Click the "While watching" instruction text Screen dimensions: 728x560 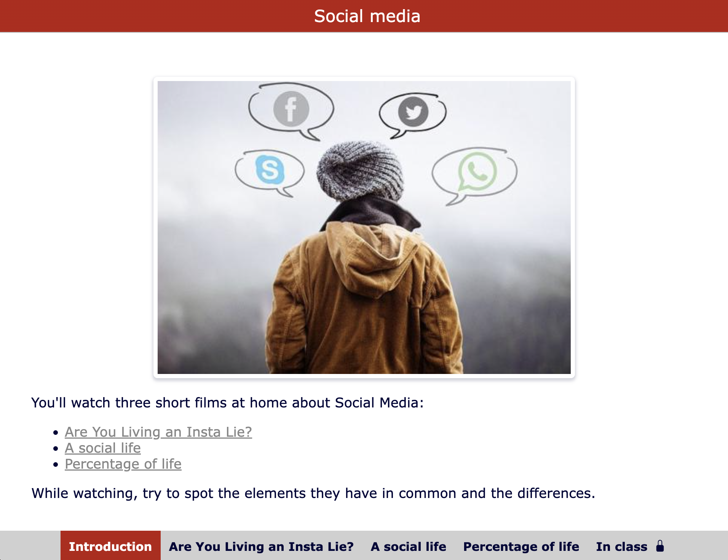click(x=312, y=493)
